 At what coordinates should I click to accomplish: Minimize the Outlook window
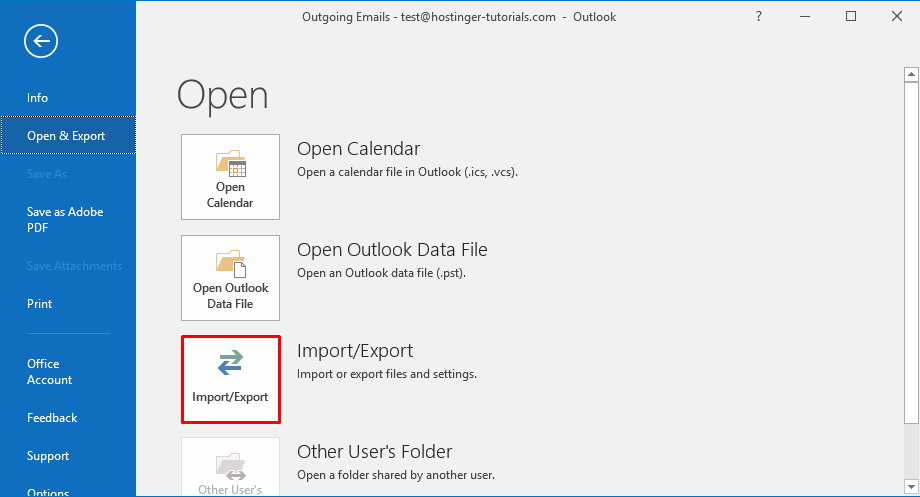pyautogui.click(x=805, y=16)
